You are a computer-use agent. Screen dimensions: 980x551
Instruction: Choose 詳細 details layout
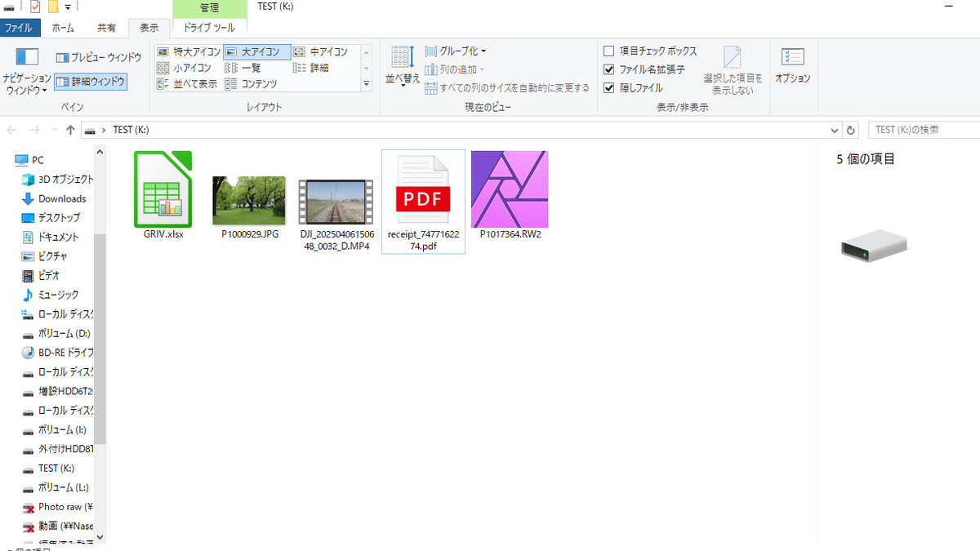coord(311,68)
